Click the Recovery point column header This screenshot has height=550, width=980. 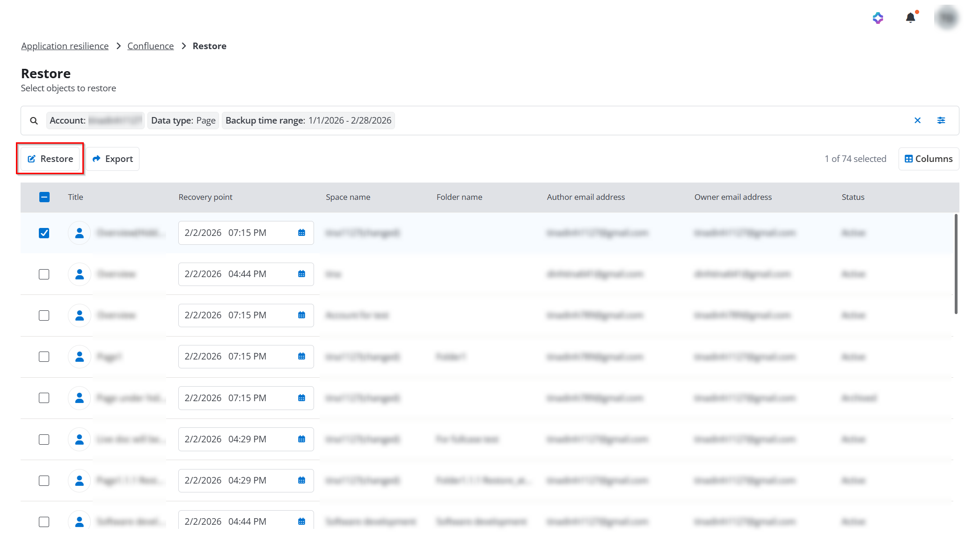point(205,197)
